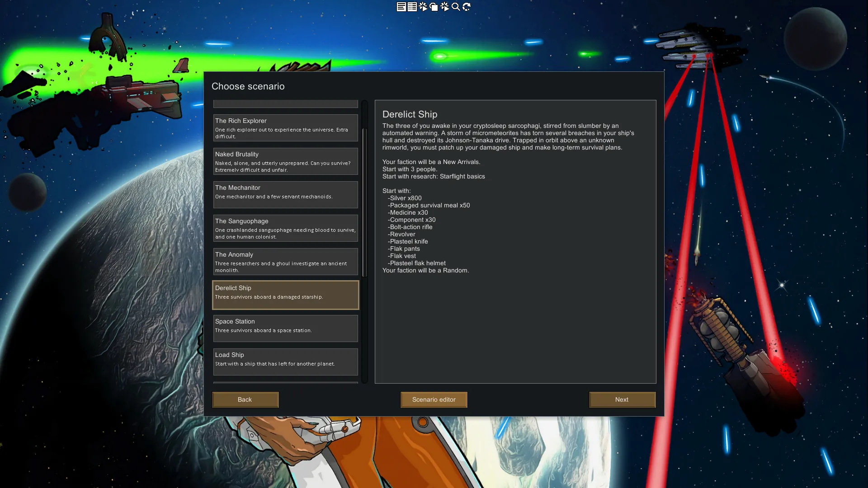
Task: Click the circular reload arrow icon
Action: [x=467, y=7]
